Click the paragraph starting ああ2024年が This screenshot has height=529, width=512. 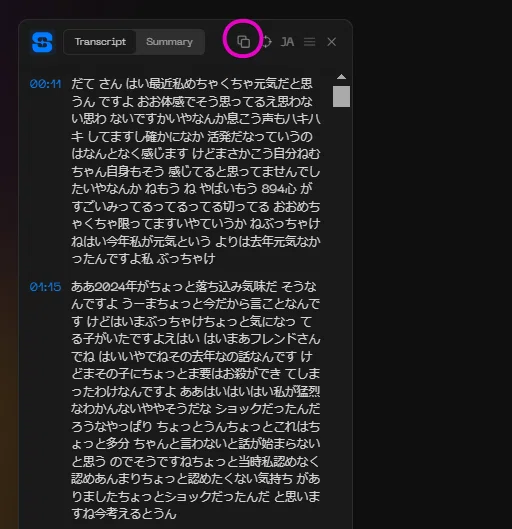(x=196, y=400)
